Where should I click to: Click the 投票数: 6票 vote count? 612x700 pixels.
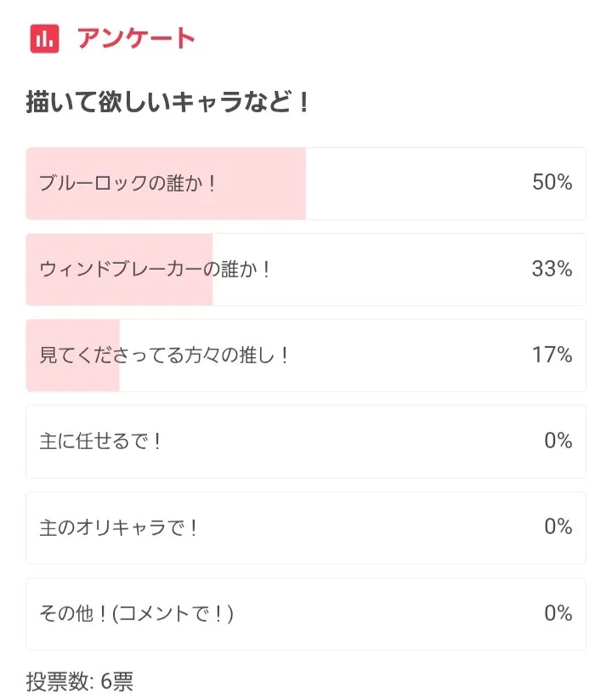(x=80, y=681)
